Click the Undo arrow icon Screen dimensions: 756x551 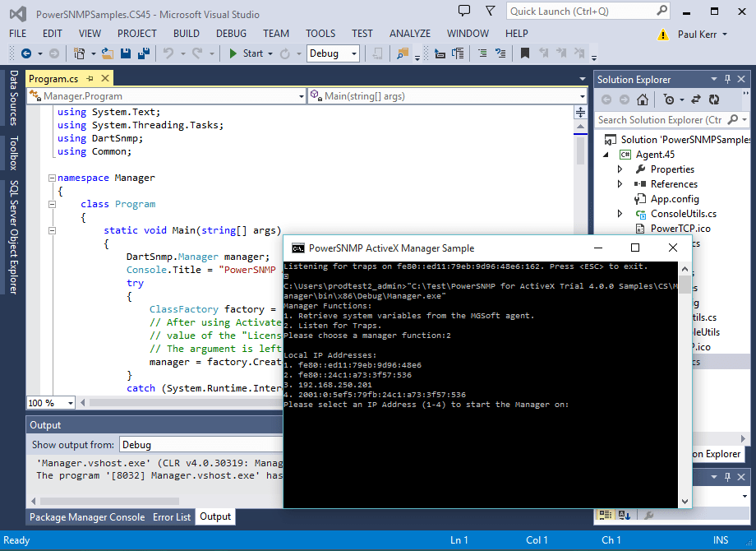pyautogui.click(x=168, y=53)
